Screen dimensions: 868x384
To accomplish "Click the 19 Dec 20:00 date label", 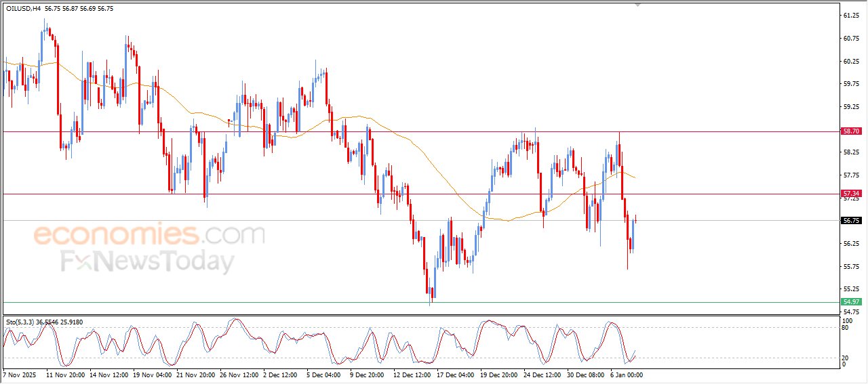I will [x=499, y=375].
